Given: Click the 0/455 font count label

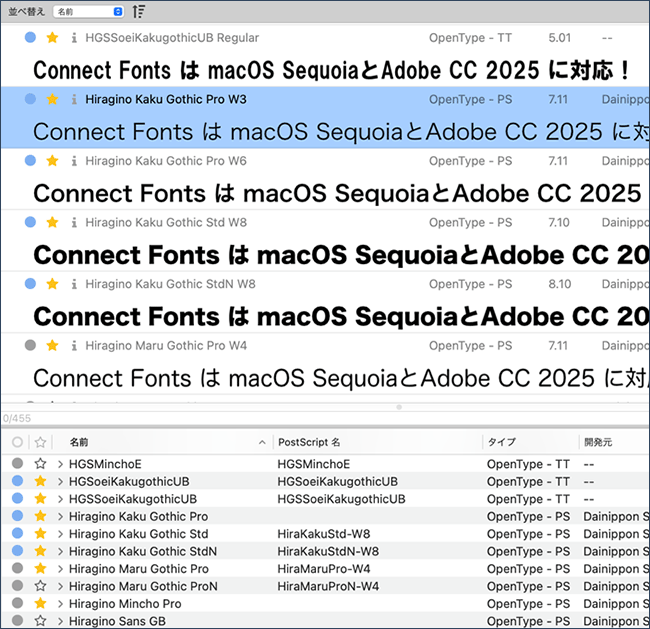Looking at the screenshot, I should [x=17, y=418].
